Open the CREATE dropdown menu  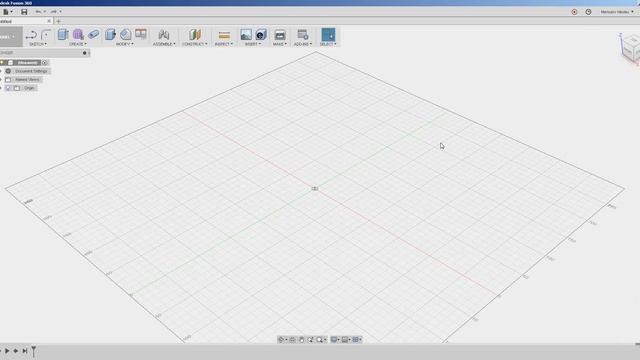[x=78, y=44]
